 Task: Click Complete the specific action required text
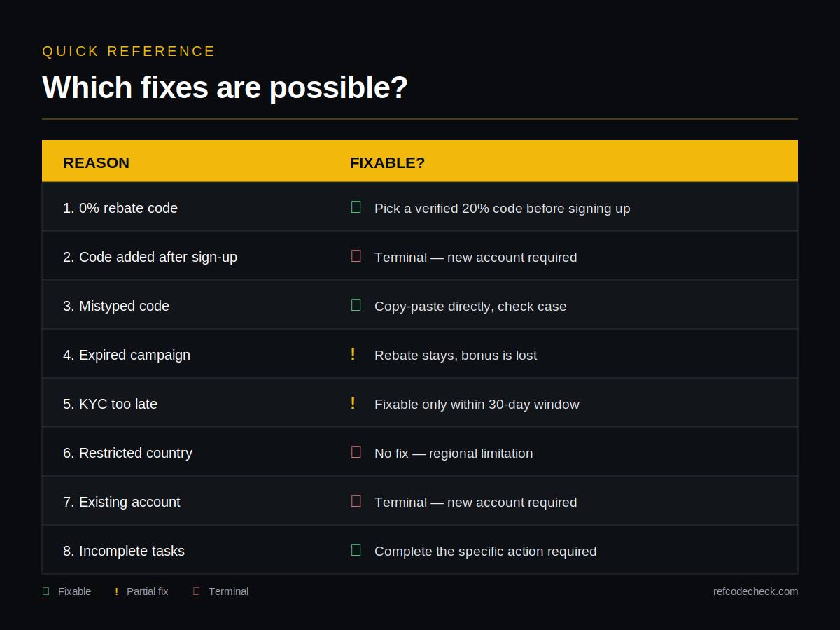point(485,552)
